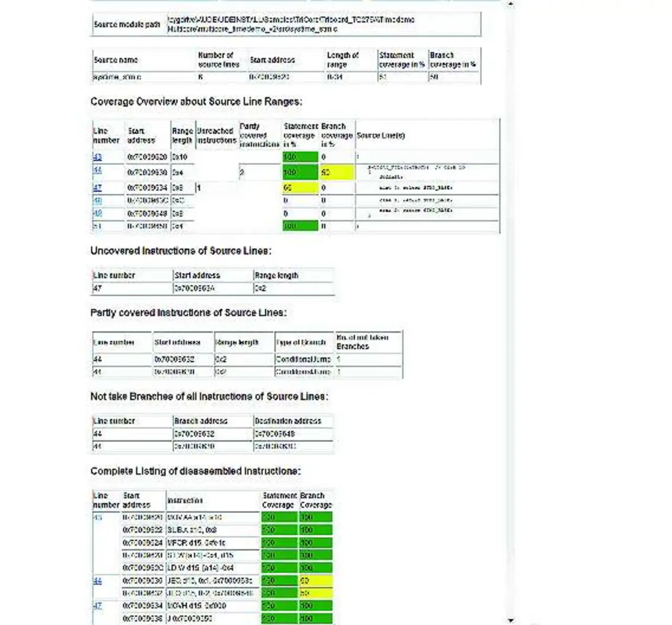Open line 43 link in Coverage Overview table

(x=97, y=157)
